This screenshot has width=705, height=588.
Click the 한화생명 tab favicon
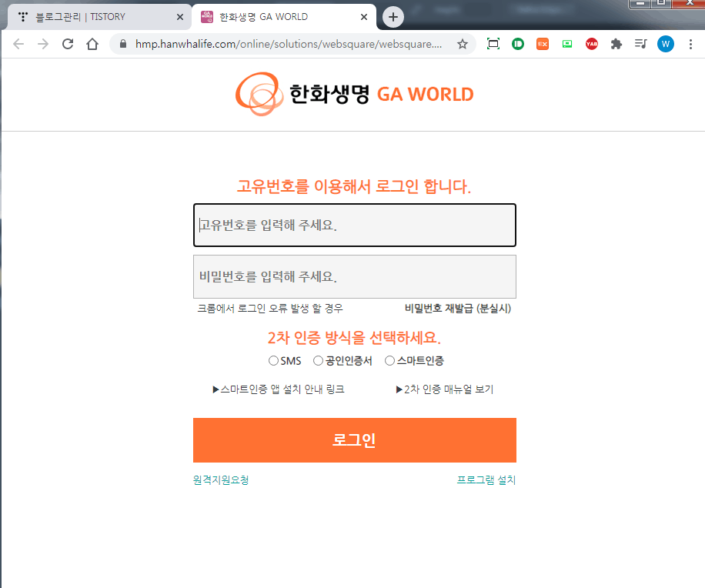click(x=207, y=17)
